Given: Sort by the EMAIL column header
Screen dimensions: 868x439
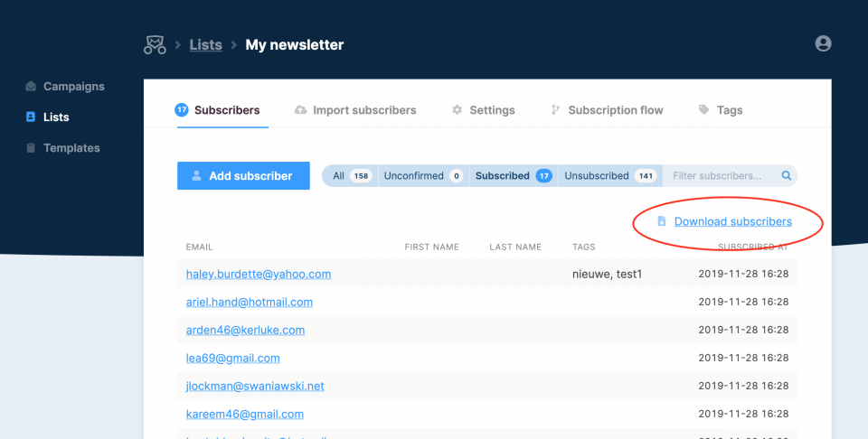Looking at the screenshot, I should tap(199, 248).
